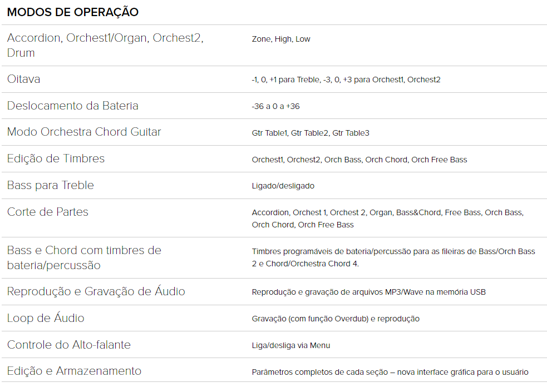Image resolution: width=547 pixels, height=392 pixels.
Task: Click the Controle do Alto-falante label
Action: (x=69, y=345)
